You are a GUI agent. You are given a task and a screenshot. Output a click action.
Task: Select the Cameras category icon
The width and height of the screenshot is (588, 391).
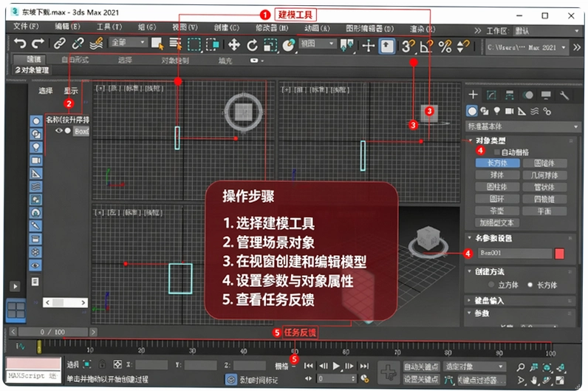pyautogui.click(x=509, y=111)
